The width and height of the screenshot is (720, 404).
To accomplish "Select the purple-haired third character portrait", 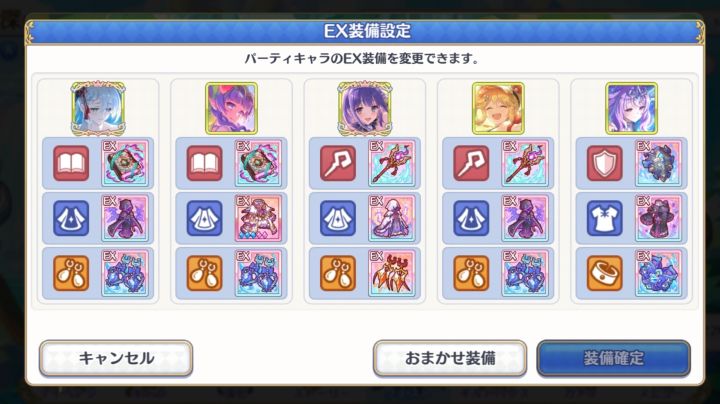I will [365, 109].
